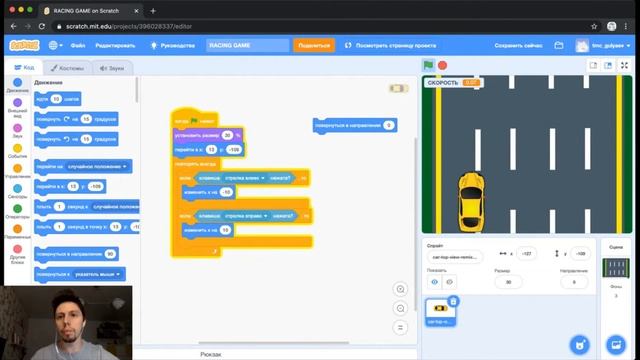This screenshot has width=640, height=360.
Task: Click the green flag to start
Action: [428, 65]
